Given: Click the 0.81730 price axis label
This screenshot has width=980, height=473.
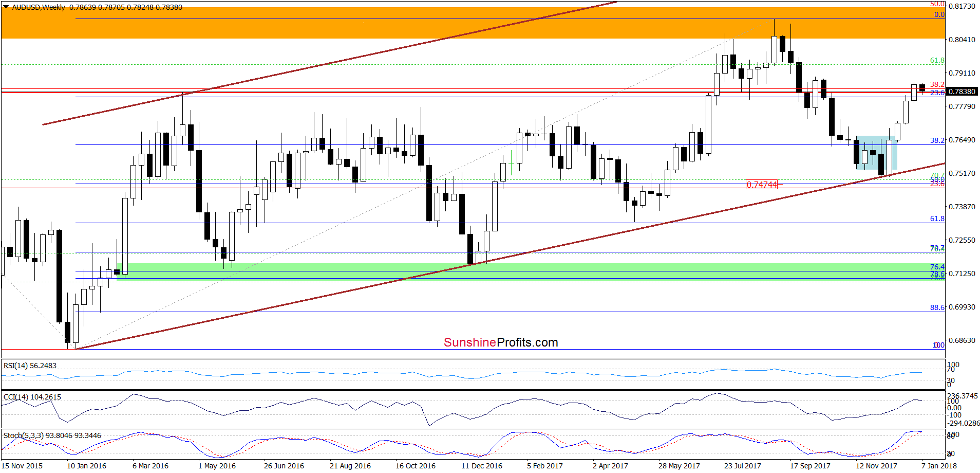Looking at the screenshot, I should point(962,6).
